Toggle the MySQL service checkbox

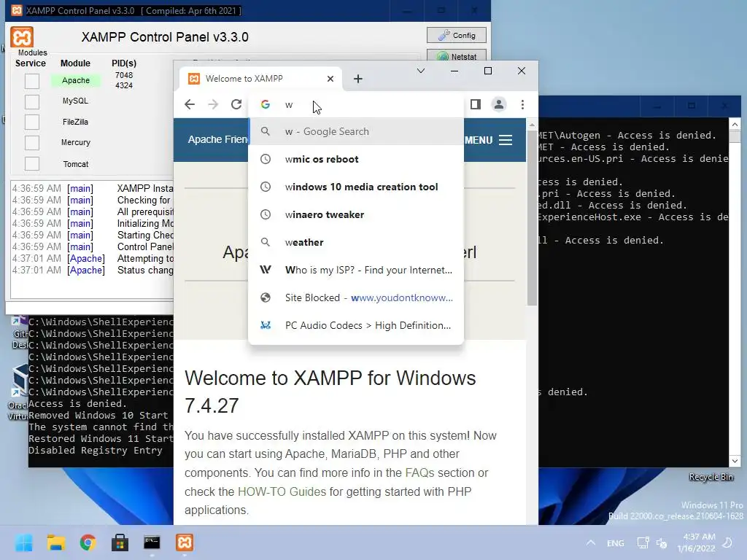click(32, 101)
